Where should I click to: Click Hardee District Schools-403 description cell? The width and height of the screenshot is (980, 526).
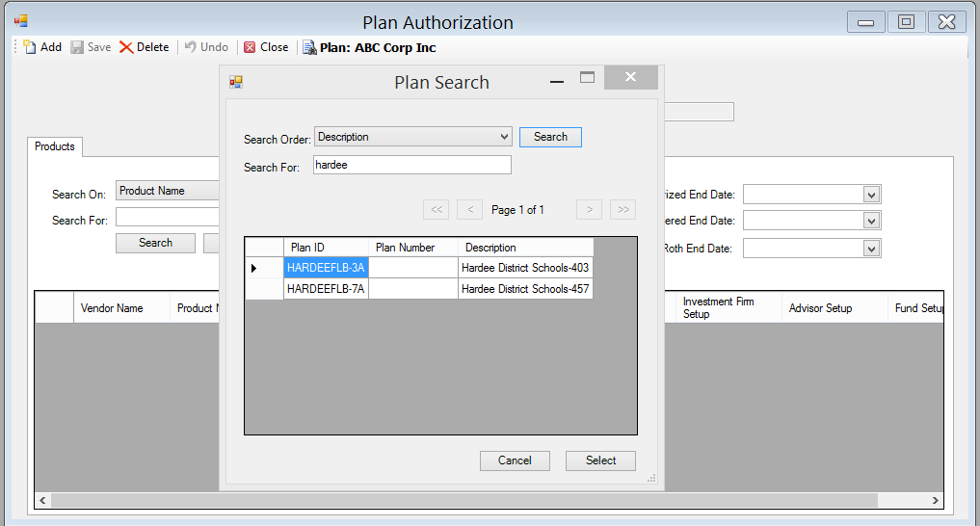[525, 268]
